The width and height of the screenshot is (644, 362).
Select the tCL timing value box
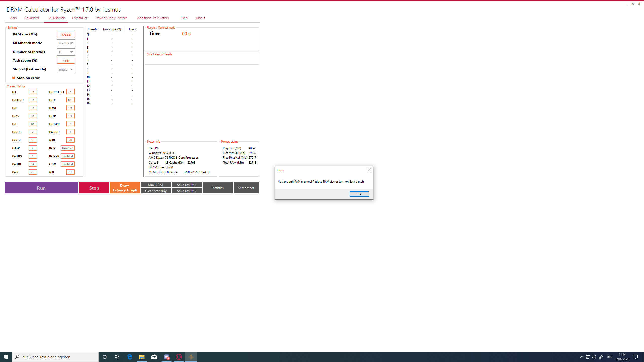(33, 92)
